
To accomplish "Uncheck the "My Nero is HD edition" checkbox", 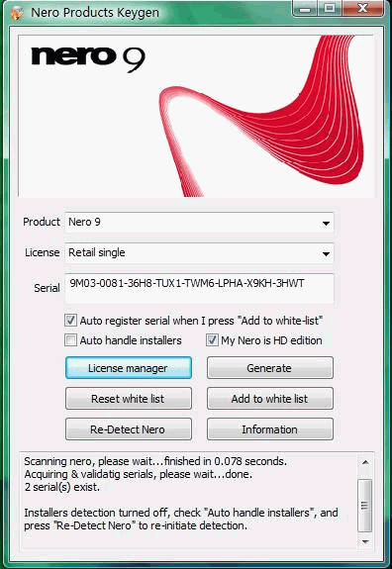I will click(x=212, y=340).
